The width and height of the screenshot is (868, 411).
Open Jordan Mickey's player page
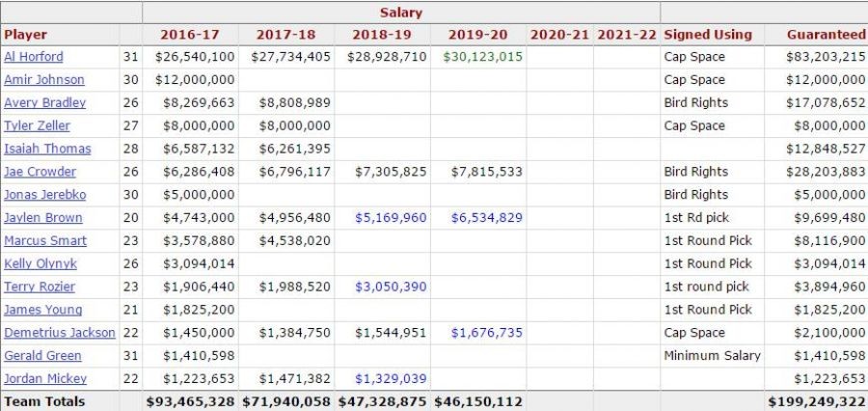tap(44, 379)
